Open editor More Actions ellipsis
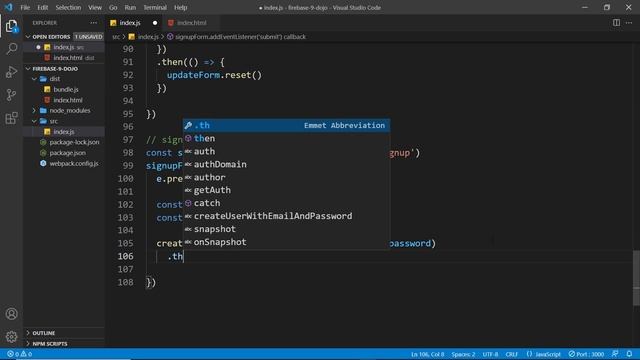The image size is (640, 360). tap(629, 23)
